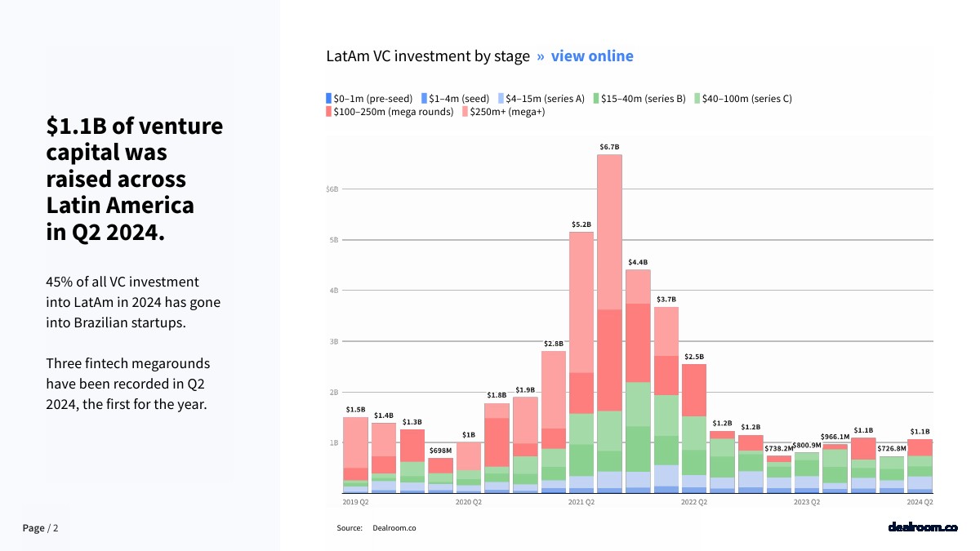Click the 'Three fintech megarounds' paragraph
Screen dimensions: 980x551
[128, 384]
